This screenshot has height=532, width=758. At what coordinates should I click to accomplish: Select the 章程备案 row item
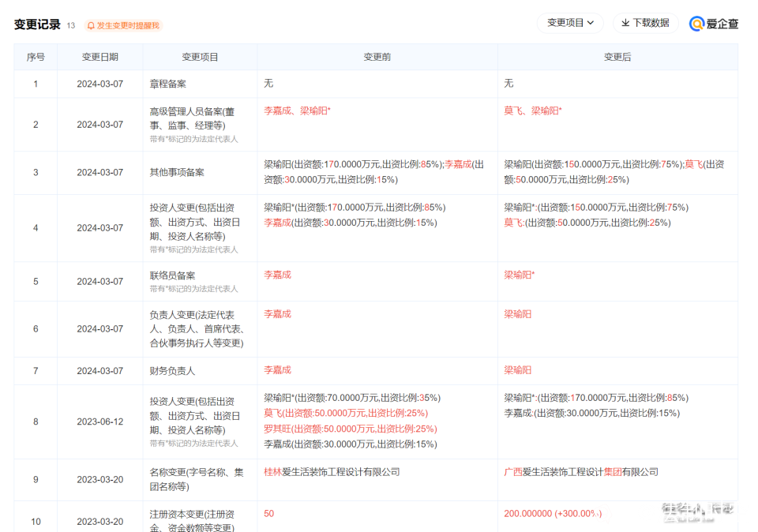167,83
